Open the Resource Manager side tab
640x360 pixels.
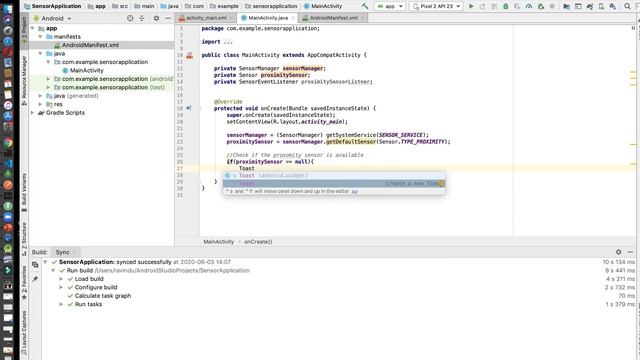coord(24,80)
